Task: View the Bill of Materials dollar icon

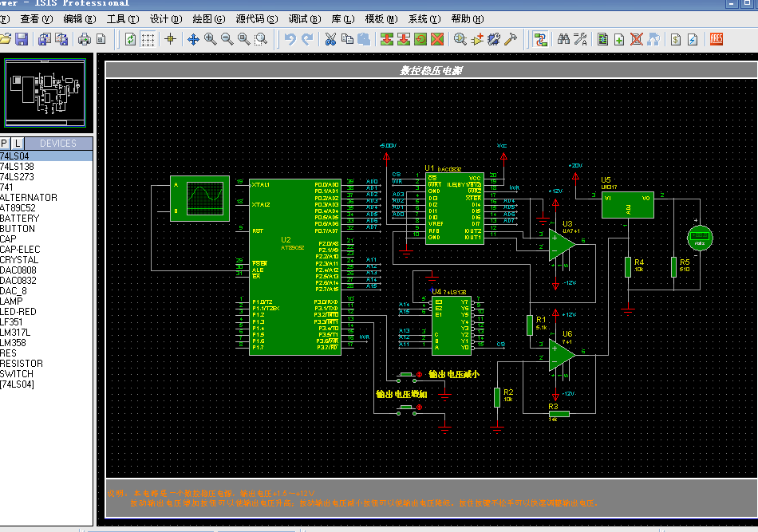Action: click(676, 39)
